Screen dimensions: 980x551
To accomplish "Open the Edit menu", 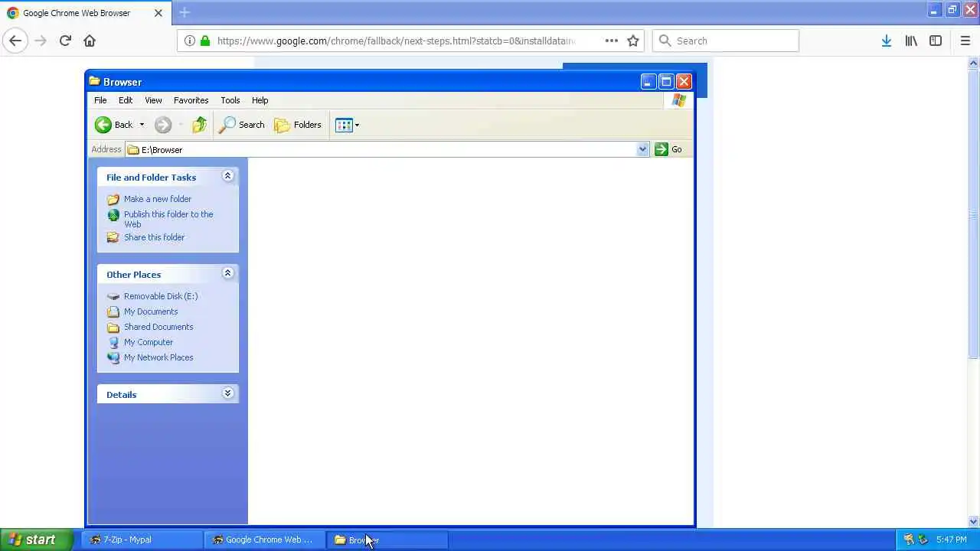I will (x=126, y=100).
